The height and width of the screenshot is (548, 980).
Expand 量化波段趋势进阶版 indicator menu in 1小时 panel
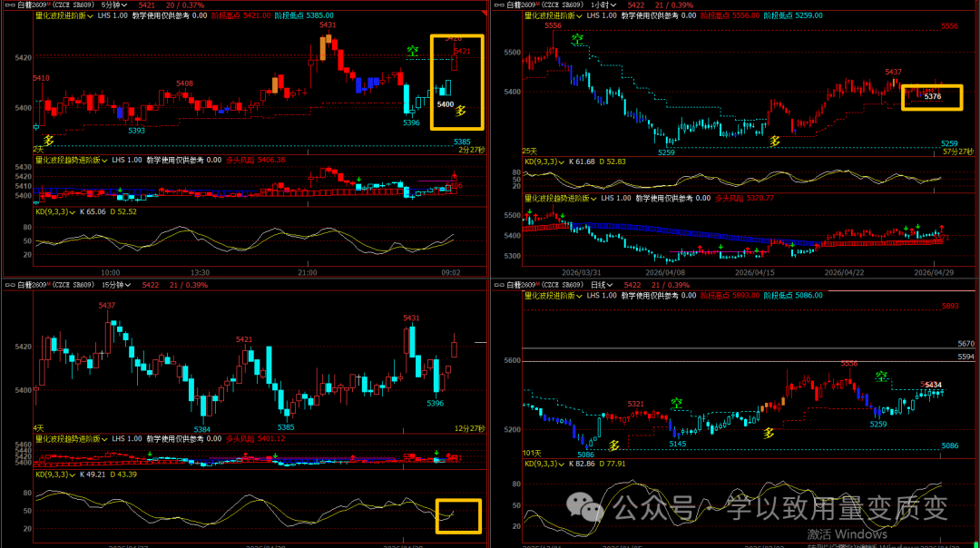pyautogui.click(x=561, y=198)
